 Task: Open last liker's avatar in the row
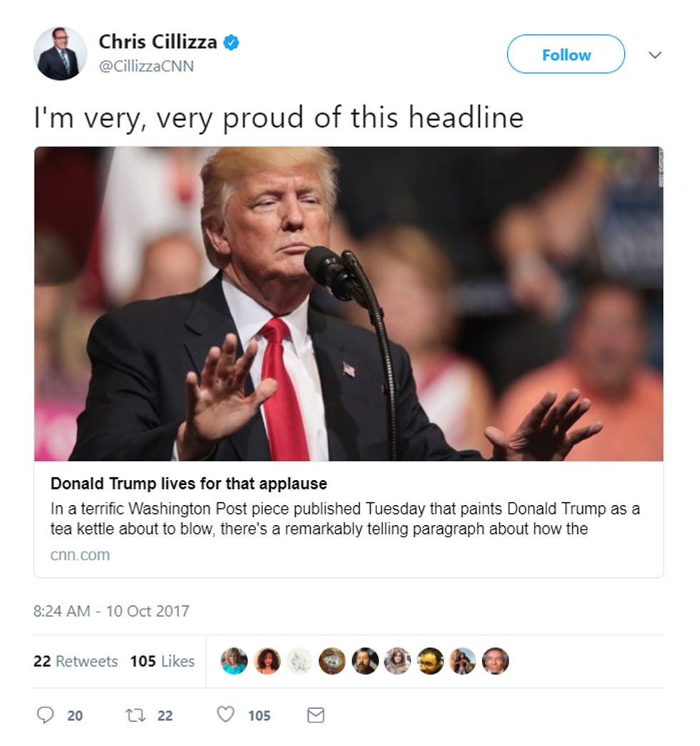496,661
